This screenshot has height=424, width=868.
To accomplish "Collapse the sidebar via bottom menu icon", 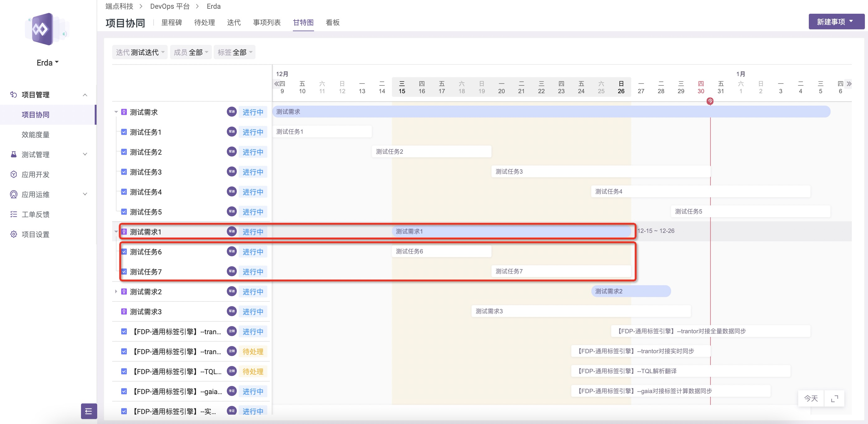I will 88,411.
